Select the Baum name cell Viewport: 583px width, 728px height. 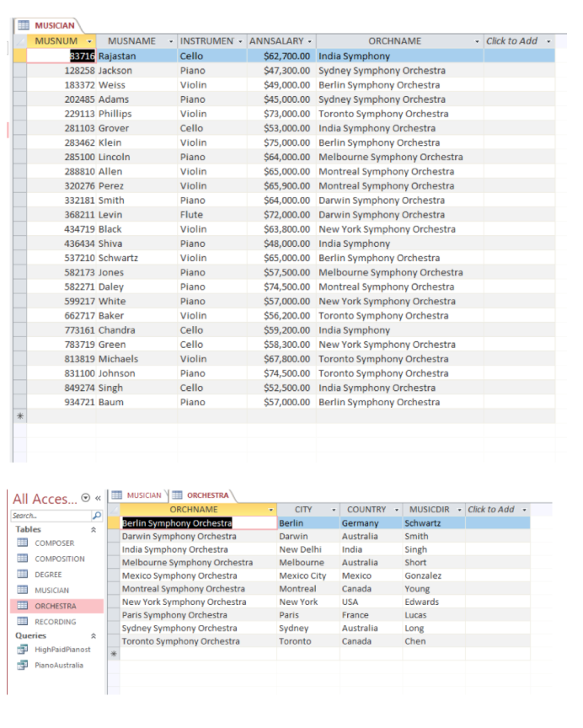tap(136, 402)
